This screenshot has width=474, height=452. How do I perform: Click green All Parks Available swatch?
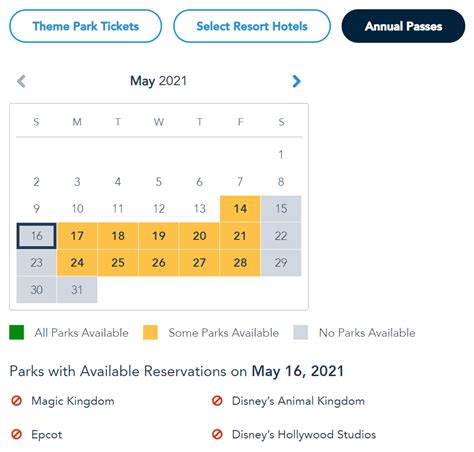click(17, 332)
